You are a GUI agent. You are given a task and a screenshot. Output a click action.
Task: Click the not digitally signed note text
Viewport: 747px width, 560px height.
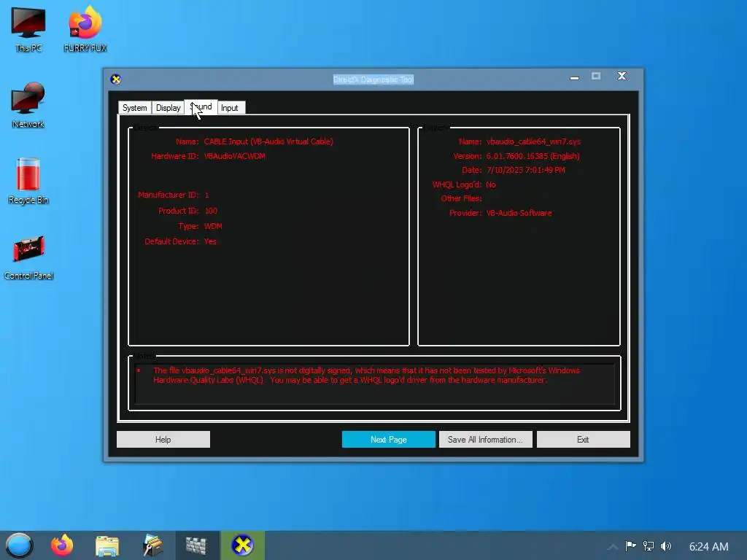click(x=366, y=376)
